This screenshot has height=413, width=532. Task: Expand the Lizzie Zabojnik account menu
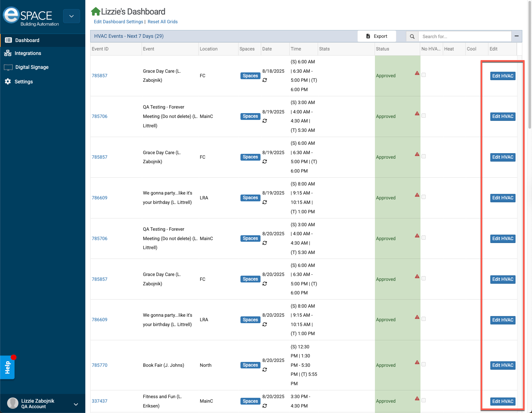point(76,404)
